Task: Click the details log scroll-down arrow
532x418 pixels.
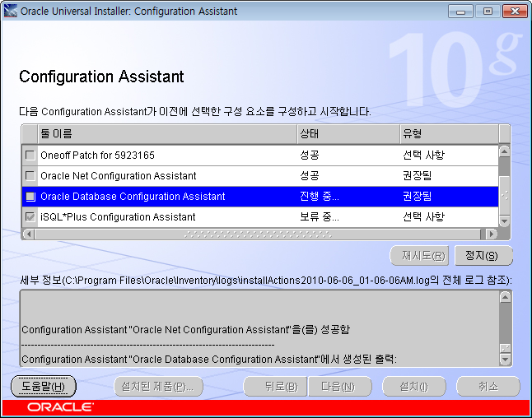Action: click(505, 360)
